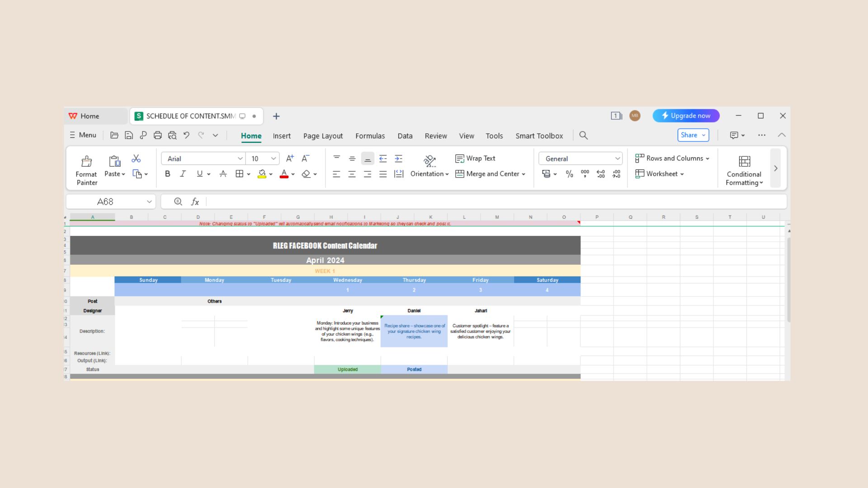Expand the Merge and Center dropdown arrow
Screen dimensions: 868x488
pos(524,174)
